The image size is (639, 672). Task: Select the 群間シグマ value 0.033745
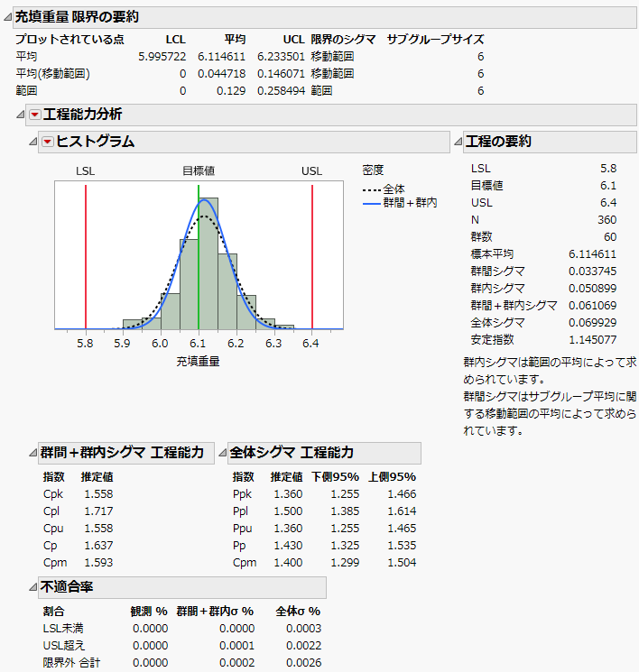click(x=592, y=272)
